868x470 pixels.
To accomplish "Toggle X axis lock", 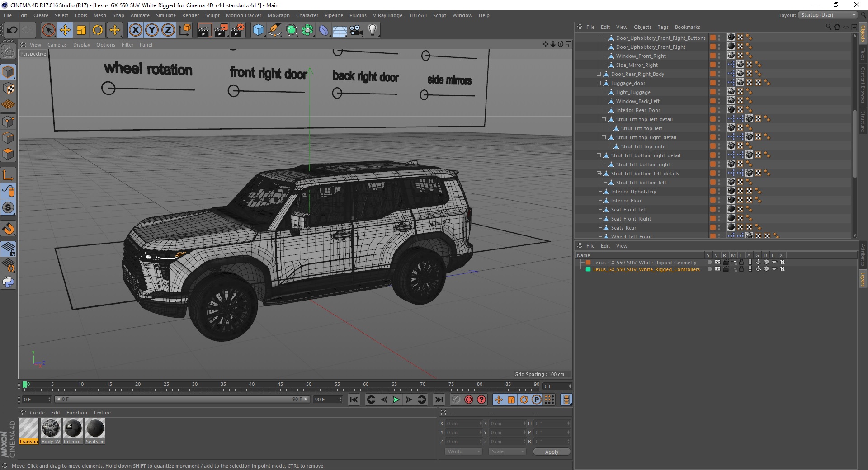I will point(135,30).
